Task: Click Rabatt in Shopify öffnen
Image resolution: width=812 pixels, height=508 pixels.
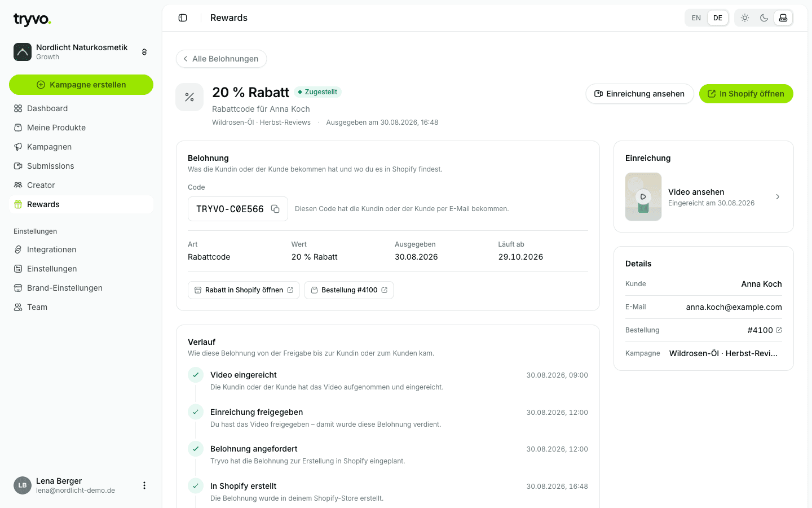Action: point(244,290)
